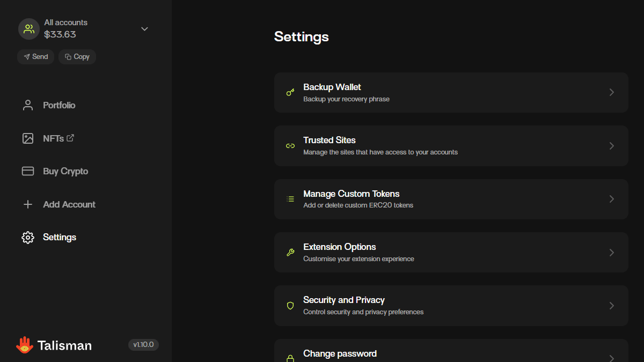644x362 pixels.
Task: Click the paper plane Send icon
Action: click(x=27, y=57)
